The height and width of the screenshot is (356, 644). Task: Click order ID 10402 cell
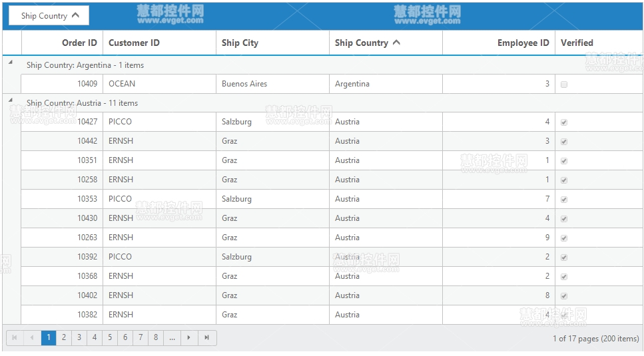click(x=62, y=295)
